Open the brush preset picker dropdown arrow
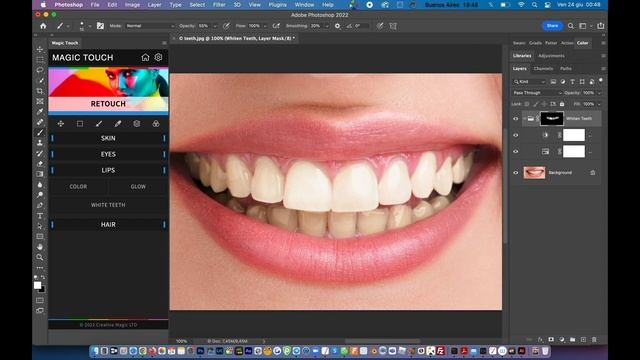This screenshot has height=360, width=640. coord(90,26)
